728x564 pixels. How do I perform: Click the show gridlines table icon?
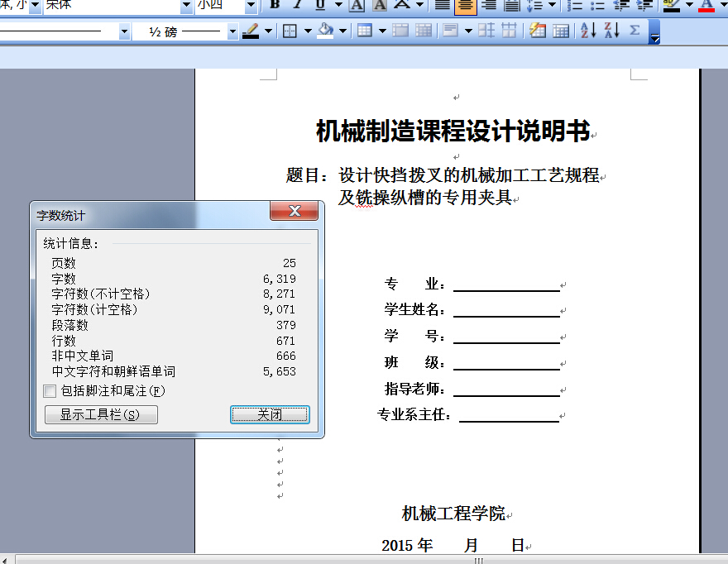click(561, 31)
